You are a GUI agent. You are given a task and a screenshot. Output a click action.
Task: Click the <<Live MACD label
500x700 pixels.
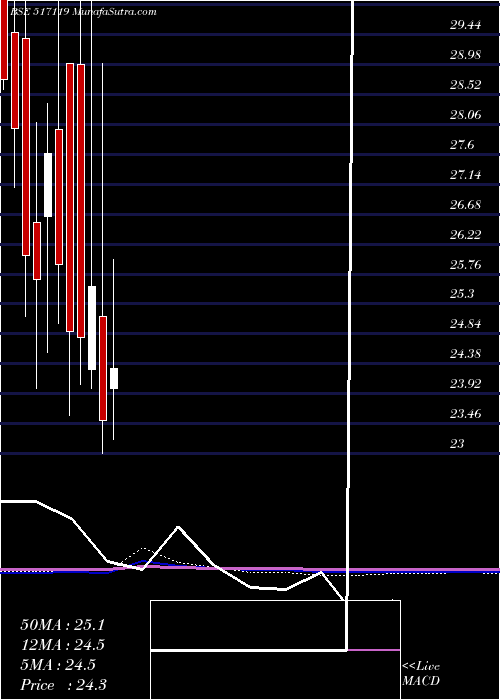(421, 673)
